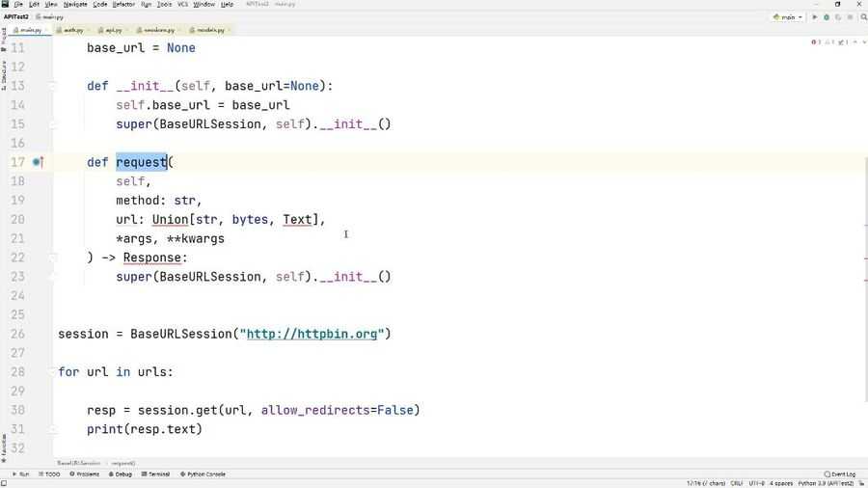Run with coverage icon in toolbar
Viewport: 868px width, 488px height.
click(838, 17)
